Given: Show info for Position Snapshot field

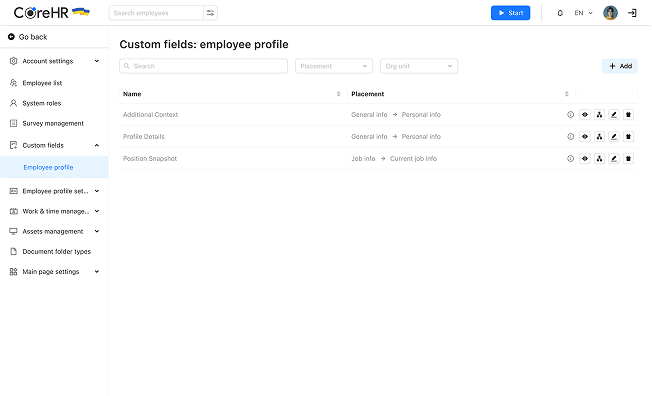Looking at the screenshot, I should (570, 158).
